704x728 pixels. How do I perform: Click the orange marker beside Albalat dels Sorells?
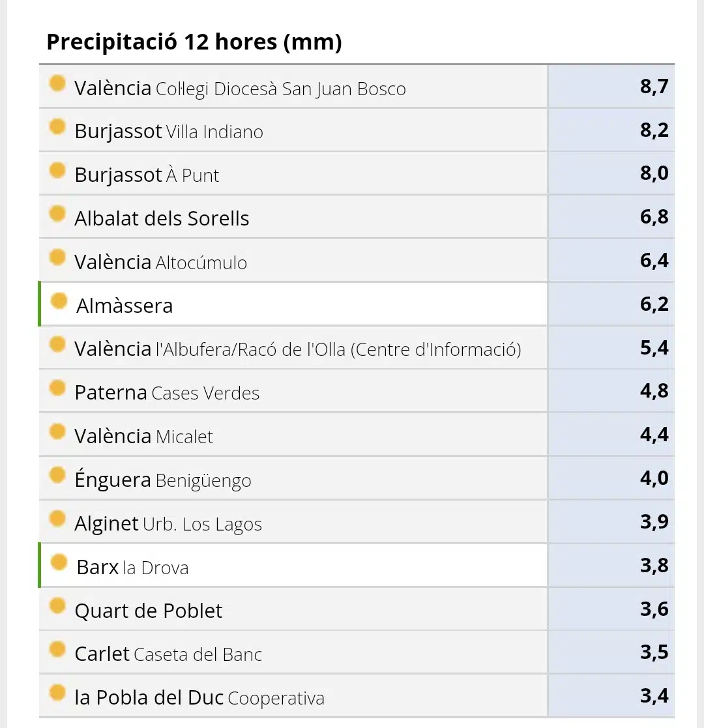tap(57, 214)
